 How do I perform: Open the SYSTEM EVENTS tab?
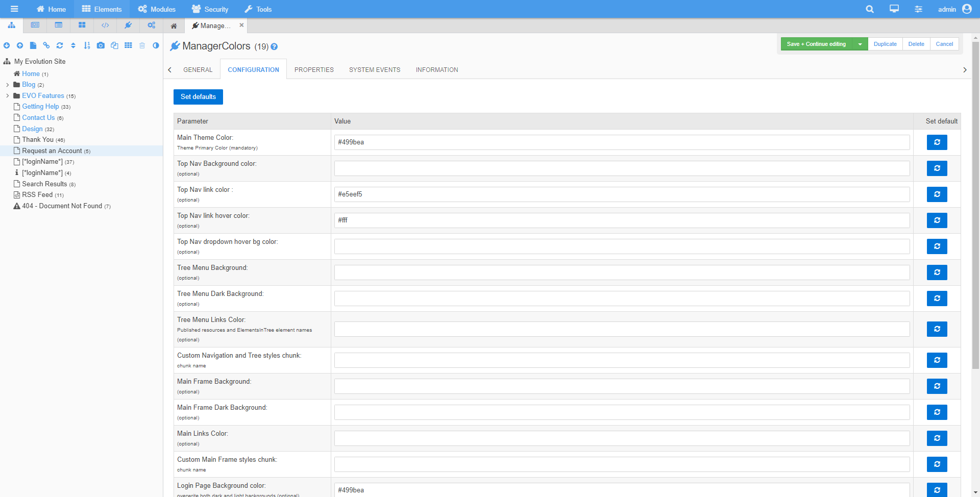pos(375,69)
